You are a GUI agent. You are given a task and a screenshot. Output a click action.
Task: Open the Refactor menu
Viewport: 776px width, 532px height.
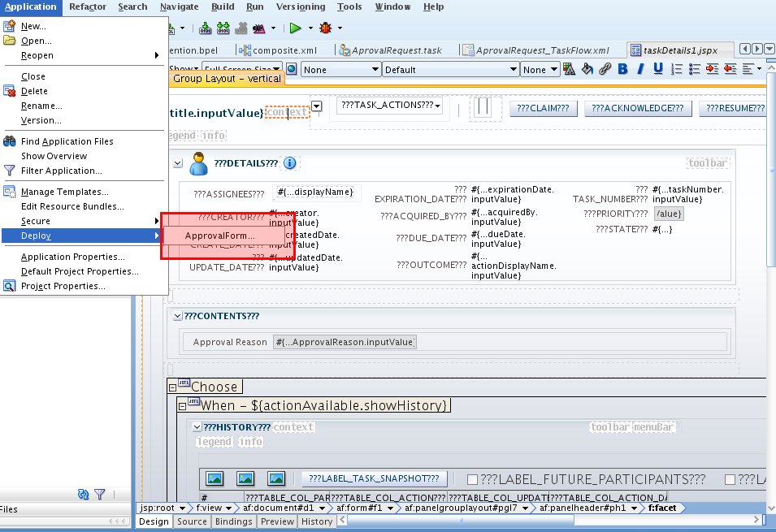coord(88,7)
